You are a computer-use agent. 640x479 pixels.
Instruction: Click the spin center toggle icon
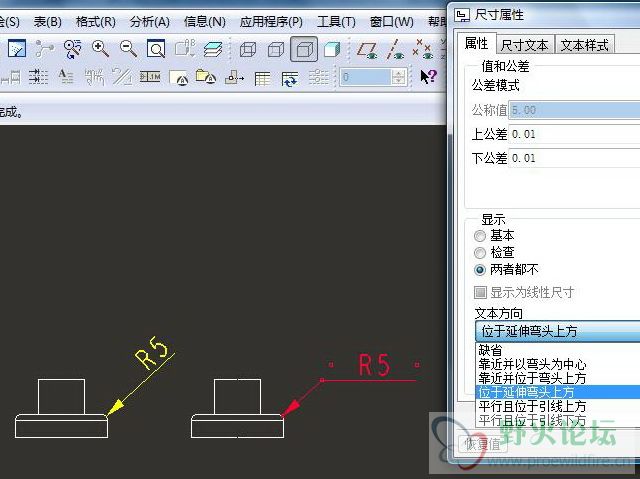click(x=44, y=49)
